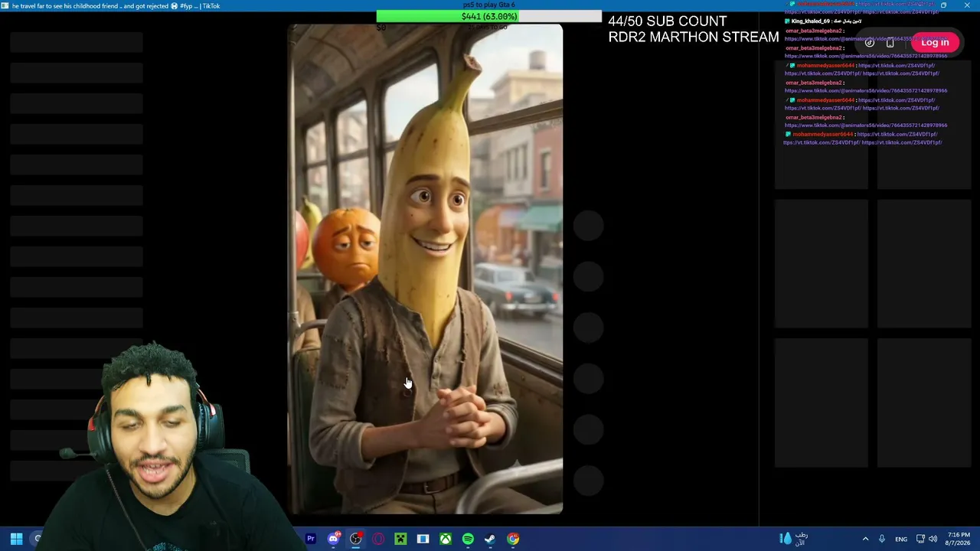Open the Windows Start menu

[16, 539]
